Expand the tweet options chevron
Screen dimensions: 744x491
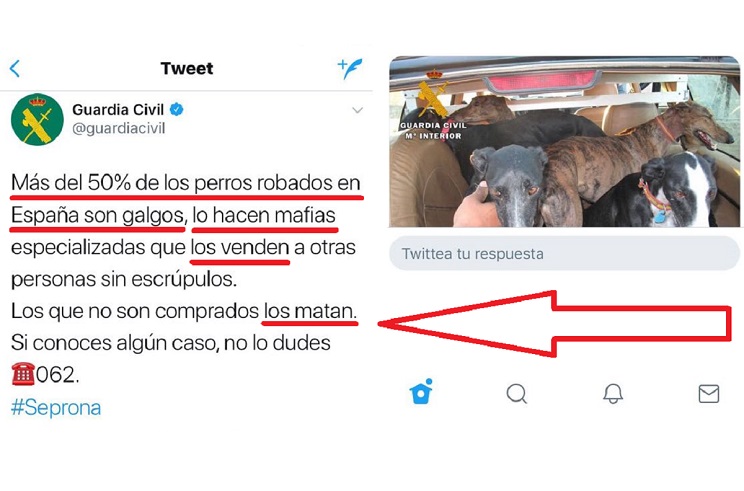[x=357, y=111]
